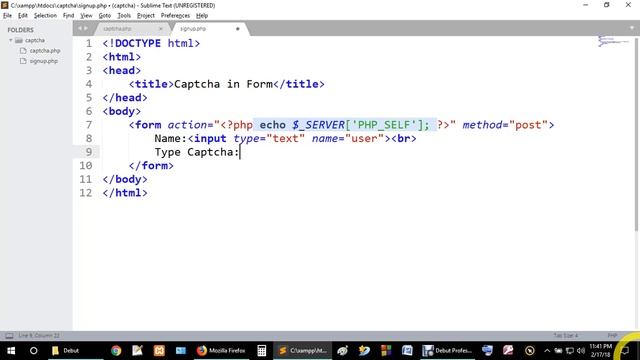The width and height of the screenshot is (640, 360).
Task: Click the captcha folder icon in the sidebar
Action: tap(19, 40)
